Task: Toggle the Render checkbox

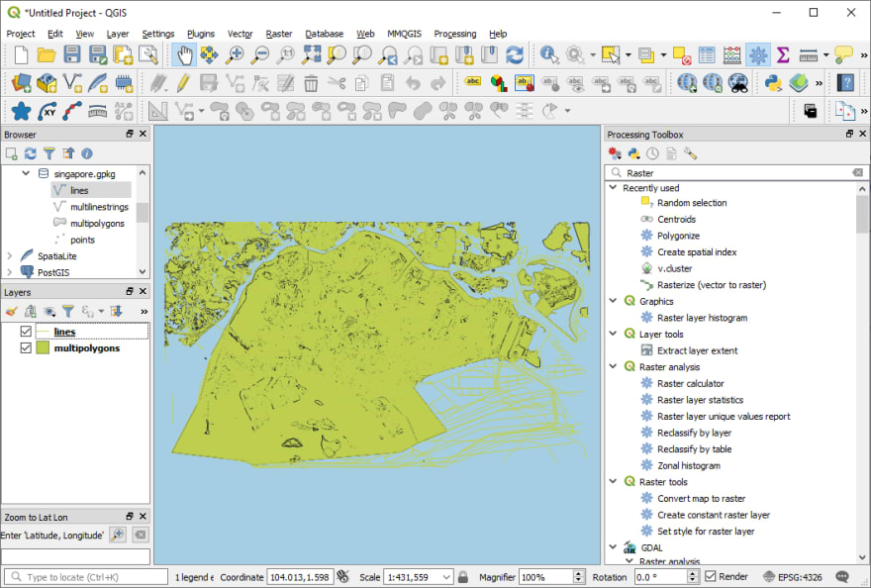Action: [711, 576]
